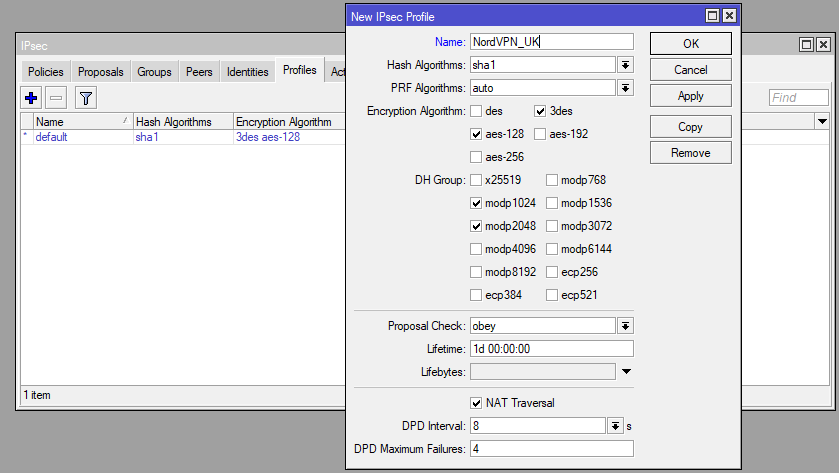The width and height of the screenshot is (839, 473).
Task: Sort by the Name column header
Action: 83,121
